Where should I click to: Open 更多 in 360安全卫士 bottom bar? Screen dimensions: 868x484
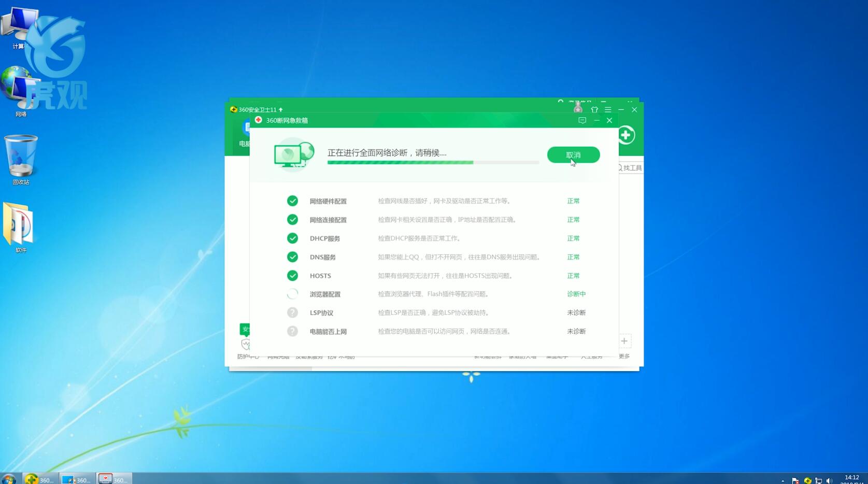pos(624,357)
